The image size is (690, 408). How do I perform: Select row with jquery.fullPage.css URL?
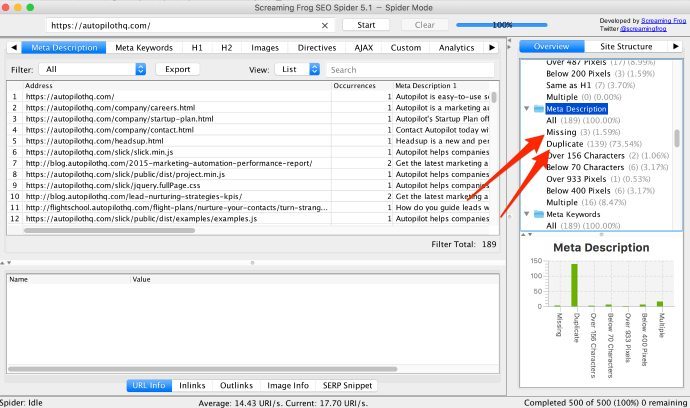(x=249, y=185)
